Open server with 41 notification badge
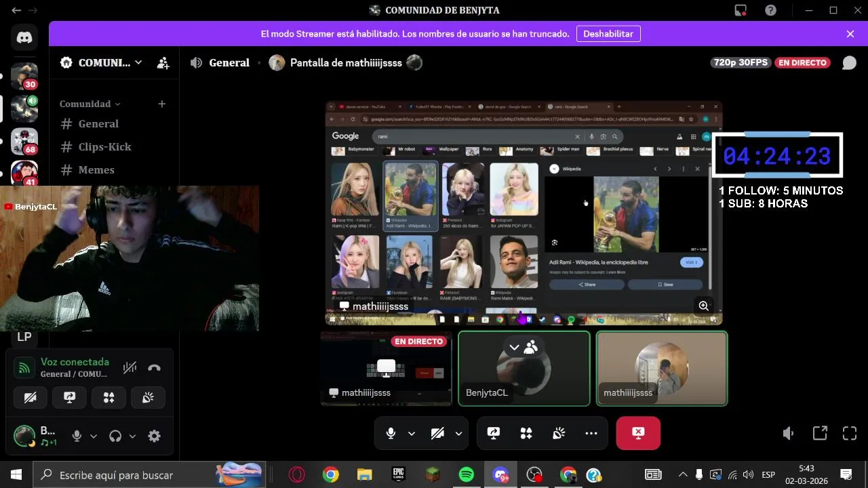The height and width of the screenshot is (488, 868). pyautogui.click(x=24, y=173)
